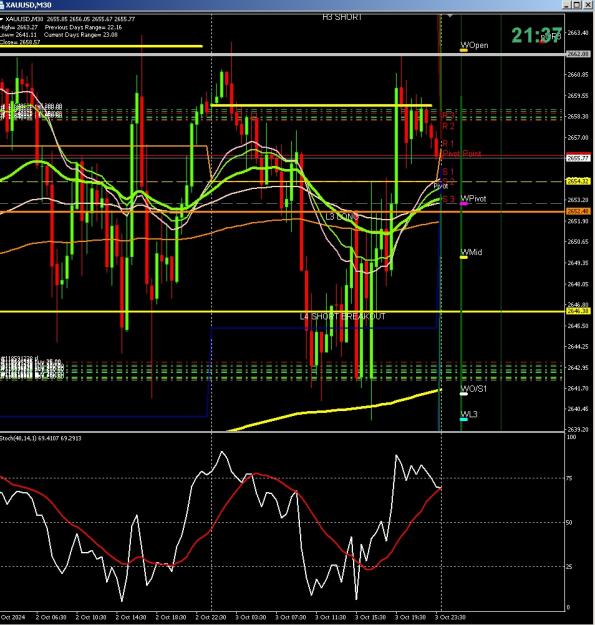The image size is (595, 625).
Task: Select the H3 SHORT label
Action: pyautogui.click(x=342, y=17)
